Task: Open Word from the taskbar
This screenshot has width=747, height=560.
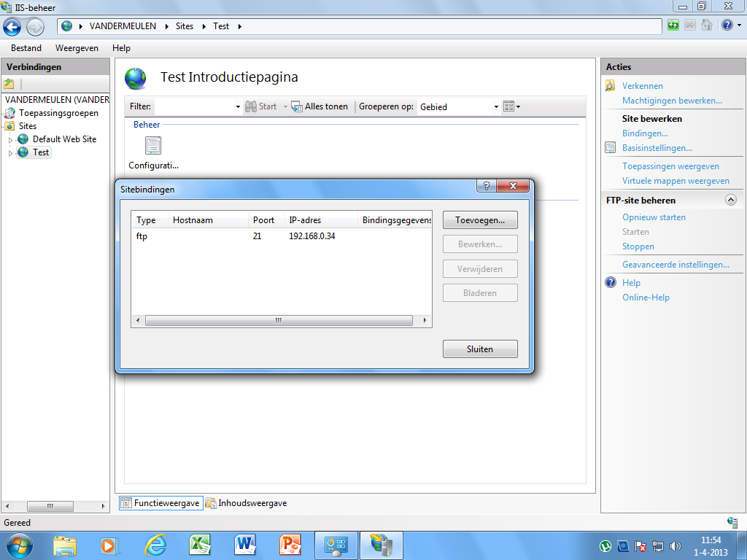Action: 245,545
